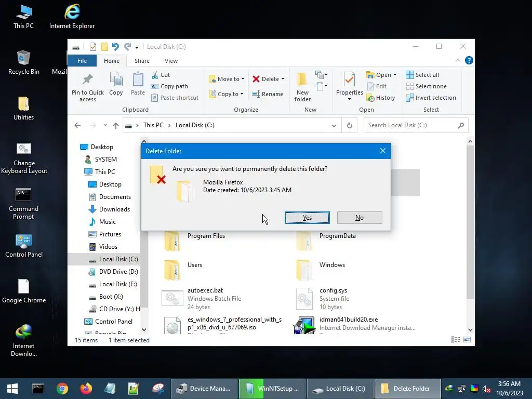Click the Up one level arrow
The image size is (532, 399).
click(x=116, y=126)
